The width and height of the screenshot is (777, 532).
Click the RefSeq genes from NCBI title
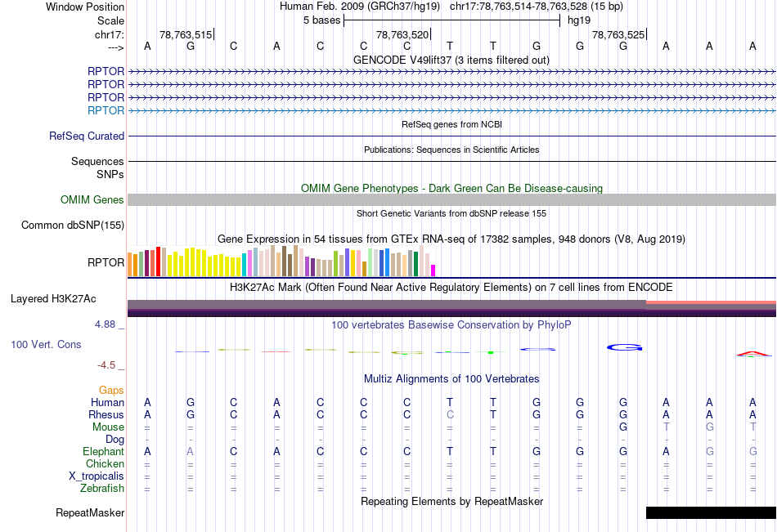click(451, 124)
